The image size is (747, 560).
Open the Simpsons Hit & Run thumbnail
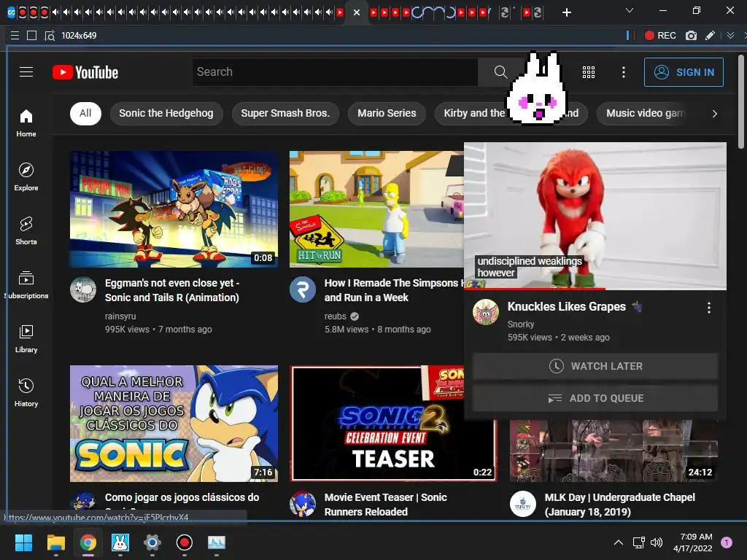pyautogui.click(x=376, y=209)
